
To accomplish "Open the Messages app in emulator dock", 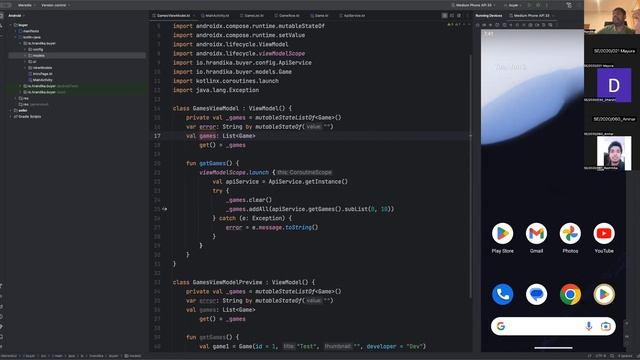I will point(536,294).
